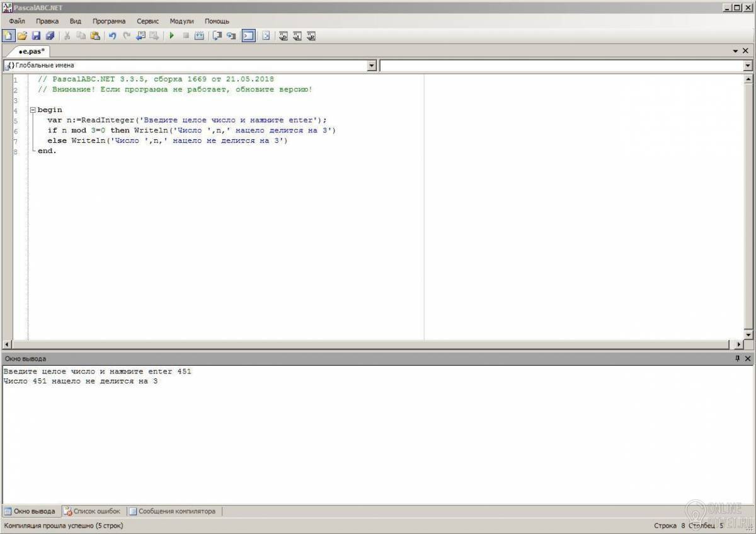Close the Окно вывода panel
756x534 pixels.
(x=748, y=358)
